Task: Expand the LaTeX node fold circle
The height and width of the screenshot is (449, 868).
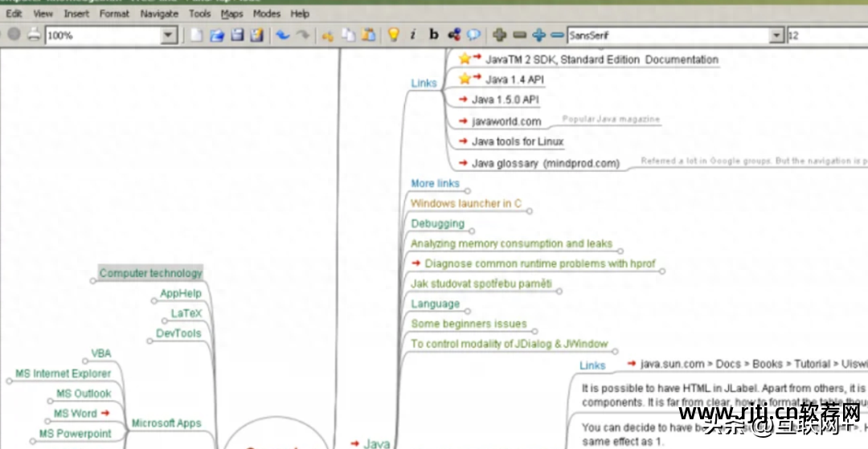Action: [165, 320]
